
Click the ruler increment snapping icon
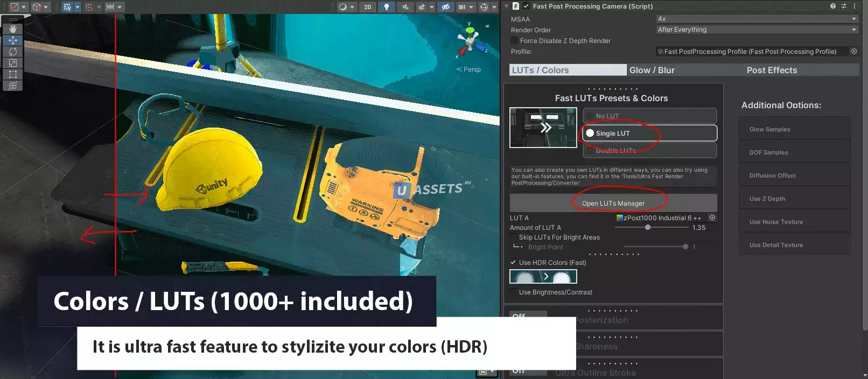110,7
